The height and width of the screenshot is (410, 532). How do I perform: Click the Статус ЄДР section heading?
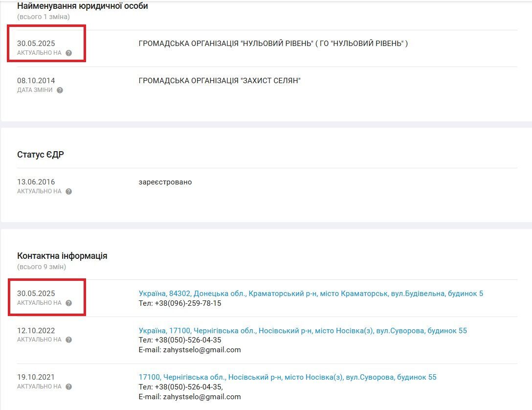(x=41, y=155)
